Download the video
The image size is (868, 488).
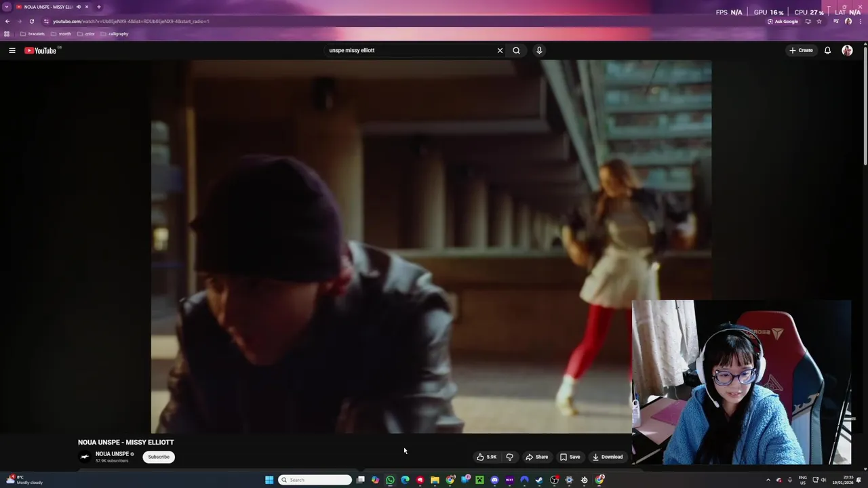607,457
